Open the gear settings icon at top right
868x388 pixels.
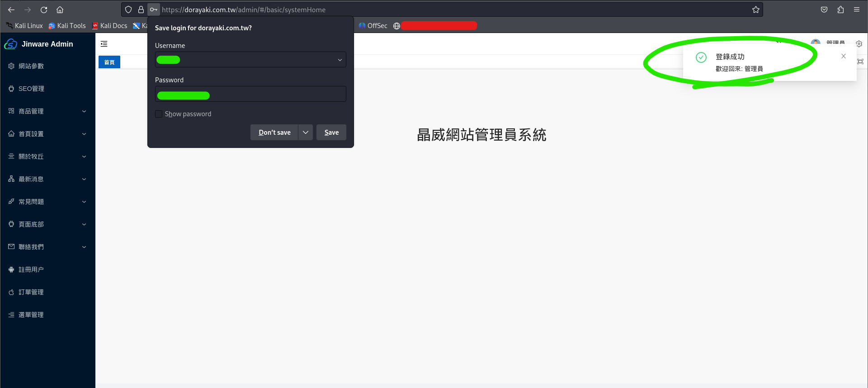click(859, 44)
